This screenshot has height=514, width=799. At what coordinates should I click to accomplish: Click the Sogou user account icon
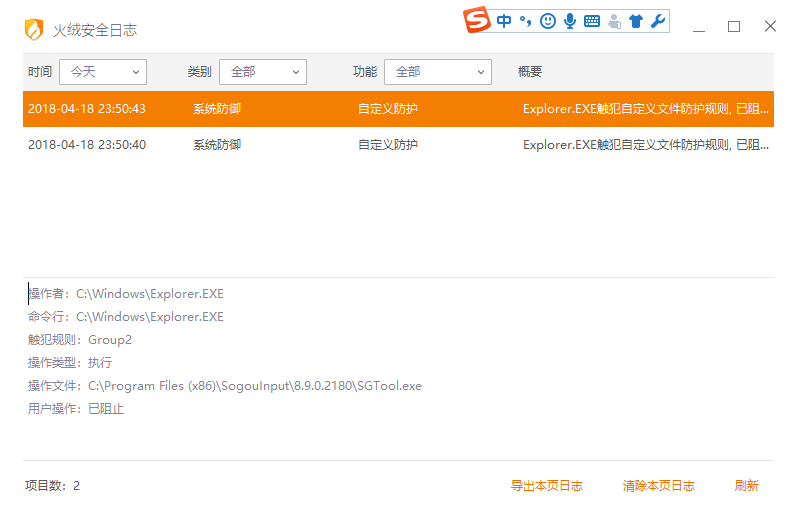pos(614,21)
